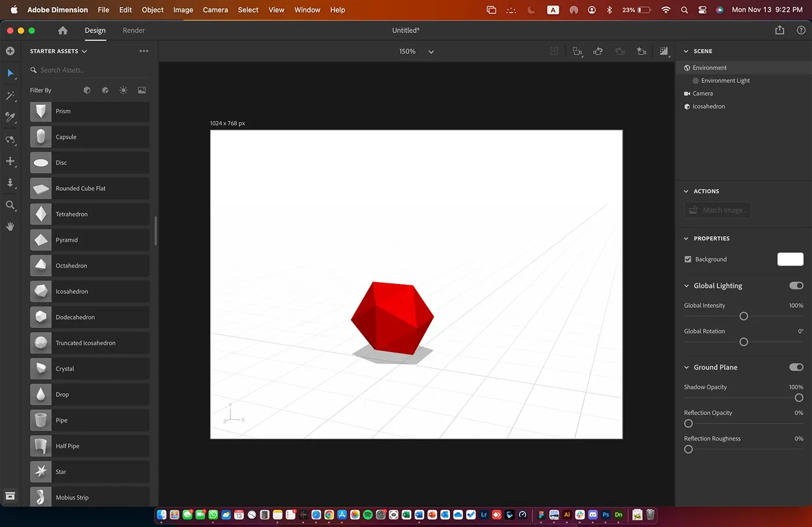Click the red icosahedron in canvas
812x527 pixels.
(x=392, y=318)
